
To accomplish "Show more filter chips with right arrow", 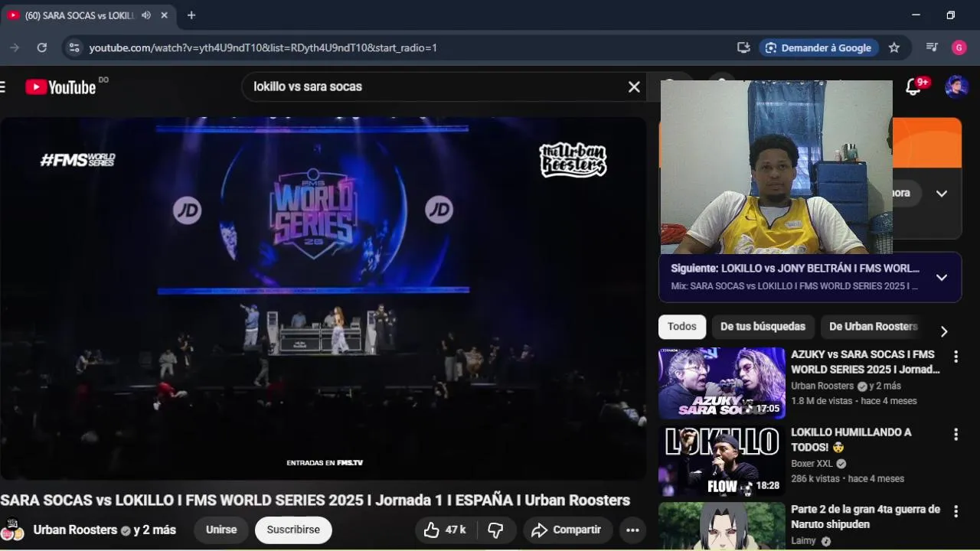I will click(944, 331).
